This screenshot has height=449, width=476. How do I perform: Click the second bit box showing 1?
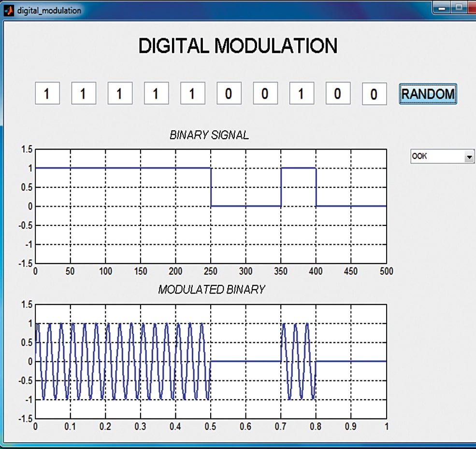pos(83,93)
